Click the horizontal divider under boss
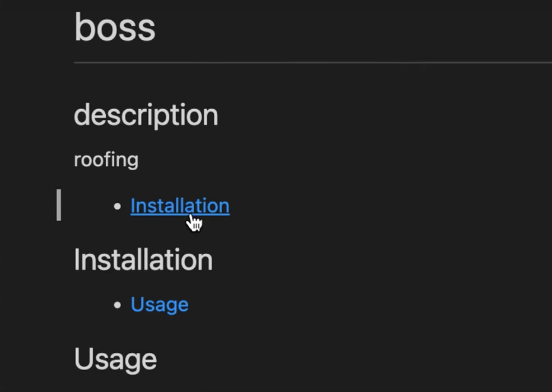 312,63
